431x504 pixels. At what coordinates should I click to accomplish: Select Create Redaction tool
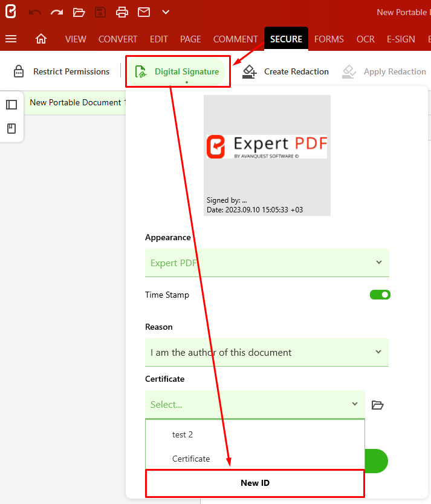[x=285, y=71]
